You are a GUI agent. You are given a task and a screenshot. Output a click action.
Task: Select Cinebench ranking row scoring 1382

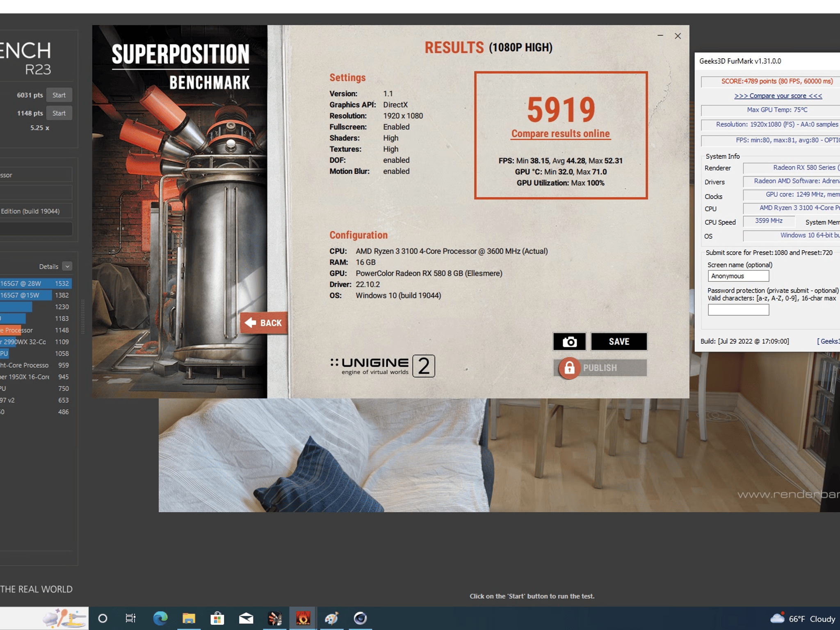click(36, 295)
